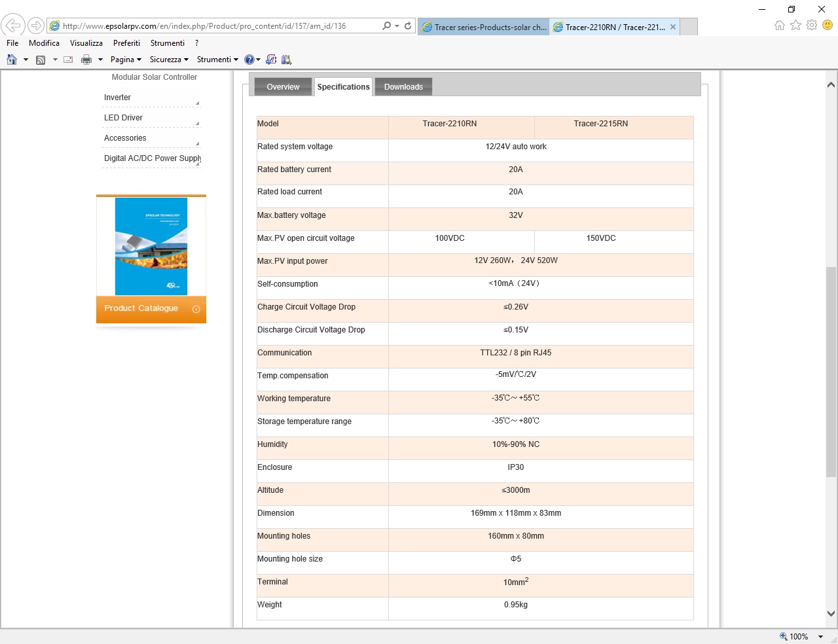Open the Strumenti menu in menu bar

click(x=168, y=43)
